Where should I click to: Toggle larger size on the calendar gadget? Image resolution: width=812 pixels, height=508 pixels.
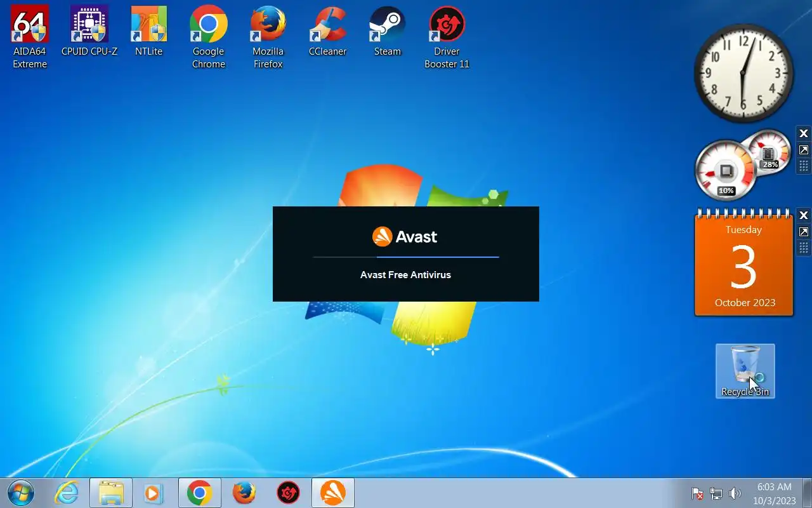click(803, 232)
